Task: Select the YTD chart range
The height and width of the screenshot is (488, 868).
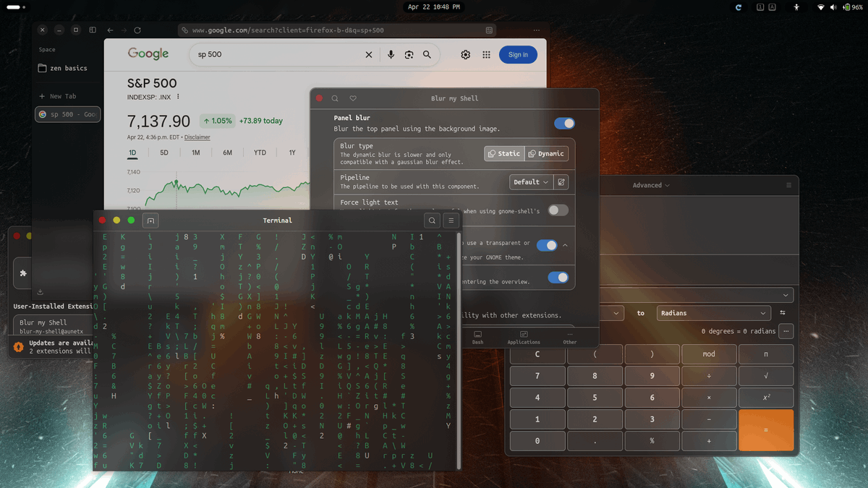Action: (260, 153)
